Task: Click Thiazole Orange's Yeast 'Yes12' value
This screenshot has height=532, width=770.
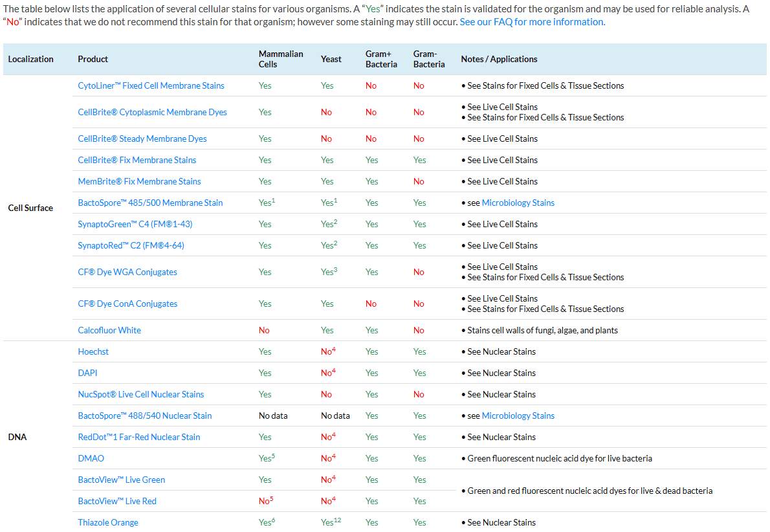Action: [331, 523]
